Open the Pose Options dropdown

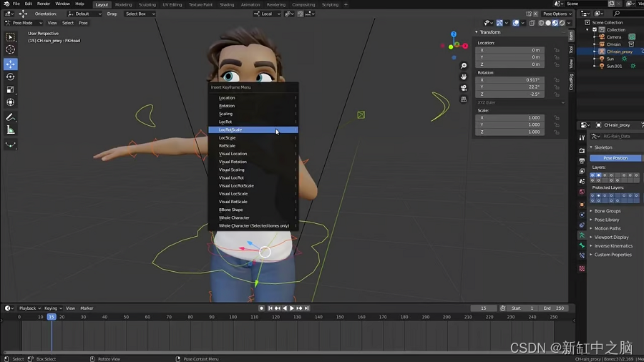[x=557, y=14]
